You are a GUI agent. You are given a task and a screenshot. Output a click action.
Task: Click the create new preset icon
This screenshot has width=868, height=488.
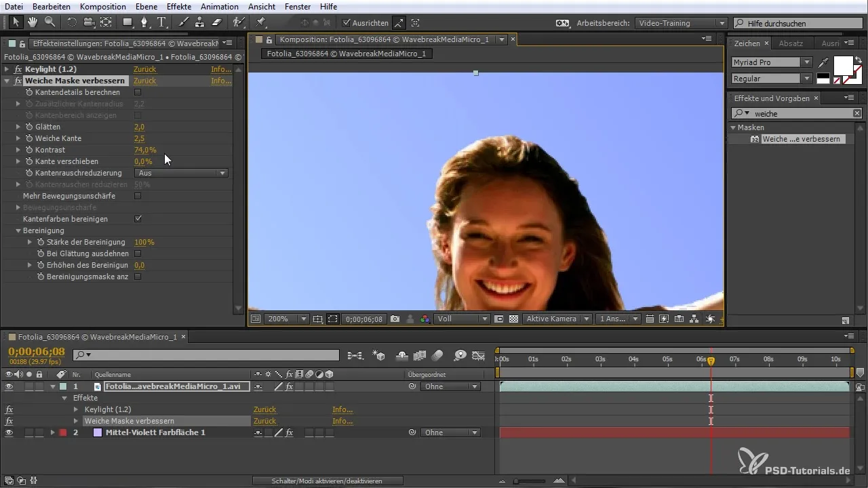(845, 320)
